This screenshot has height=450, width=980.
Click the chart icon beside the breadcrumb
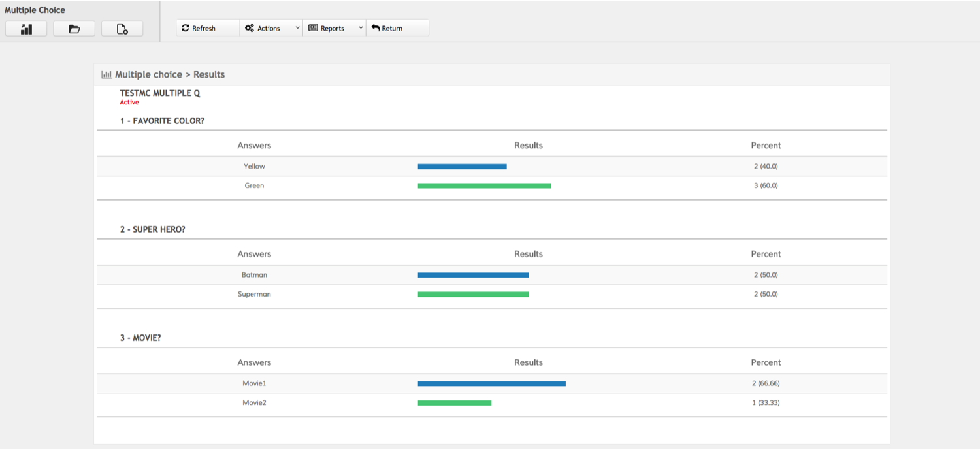106,75
